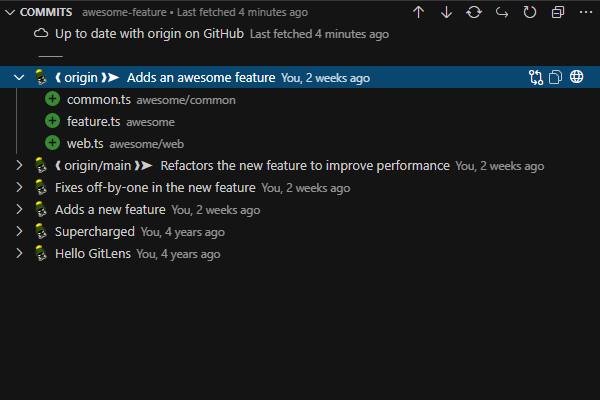
Task: Open the feature.ts file
Action: [93, 122]
